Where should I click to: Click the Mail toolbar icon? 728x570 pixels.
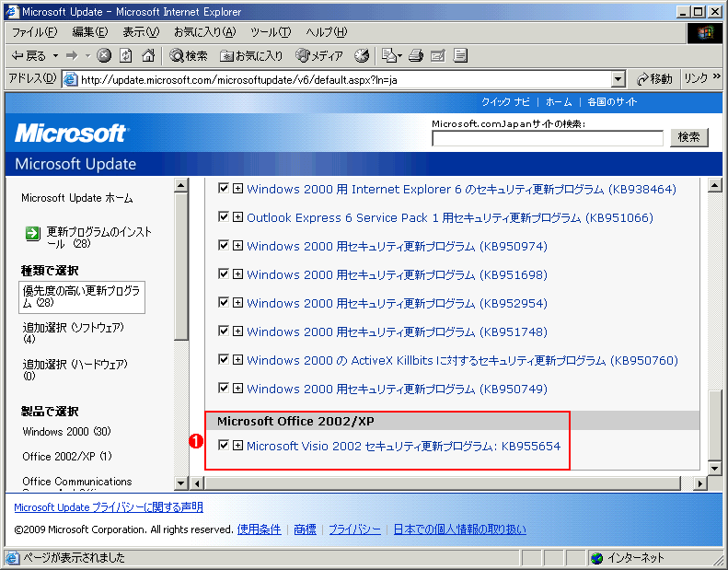391,56
